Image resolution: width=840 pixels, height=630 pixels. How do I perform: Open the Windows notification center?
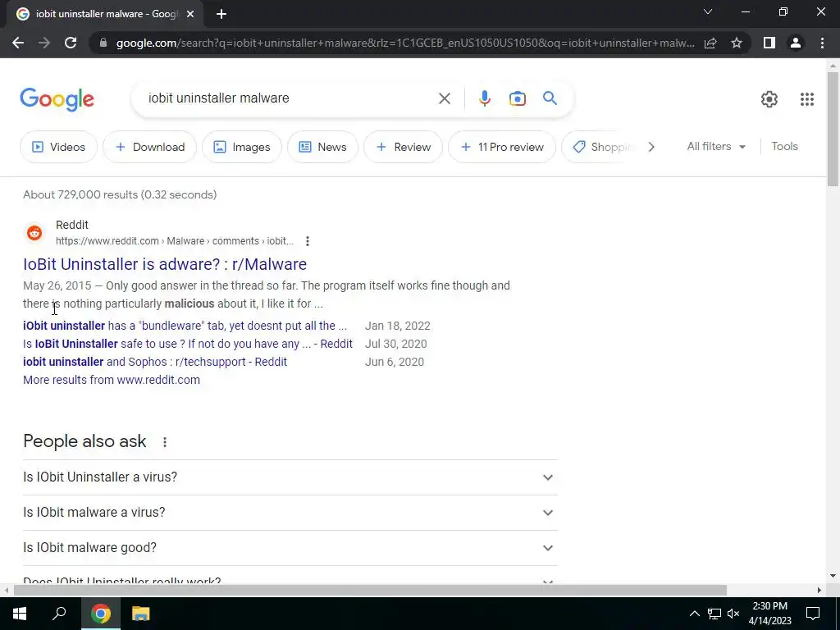coord(813,614)
